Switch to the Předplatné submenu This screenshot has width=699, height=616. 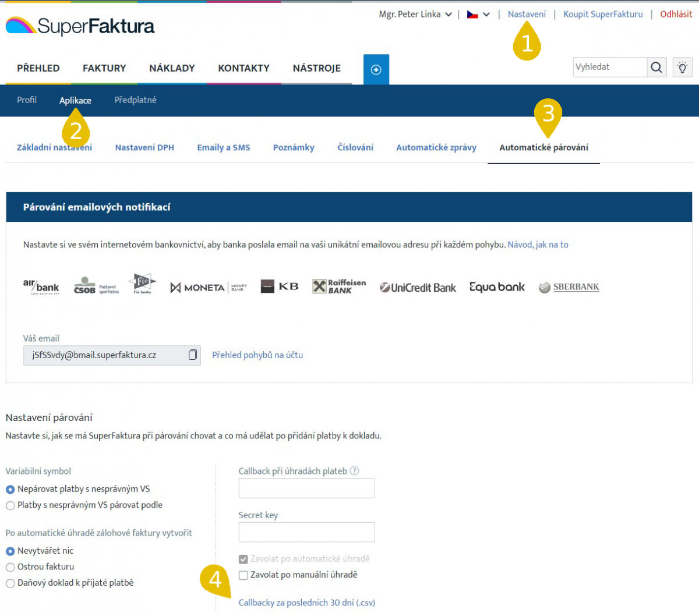point(135,100)
